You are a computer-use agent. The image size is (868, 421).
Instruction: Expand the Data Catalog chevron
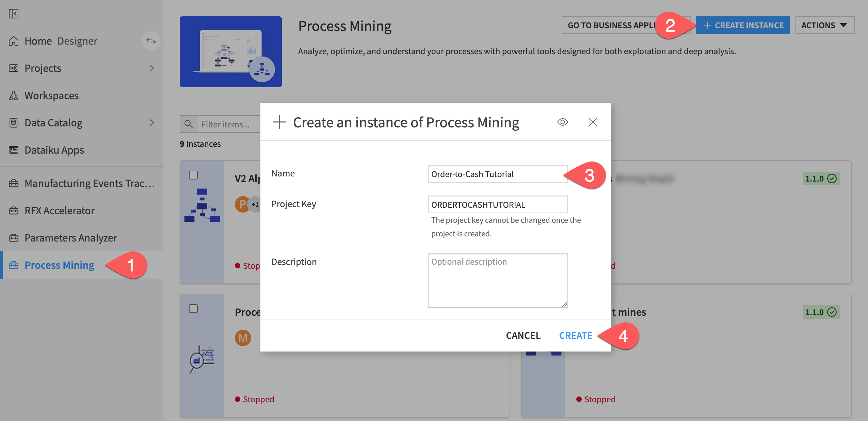(152, 123)
